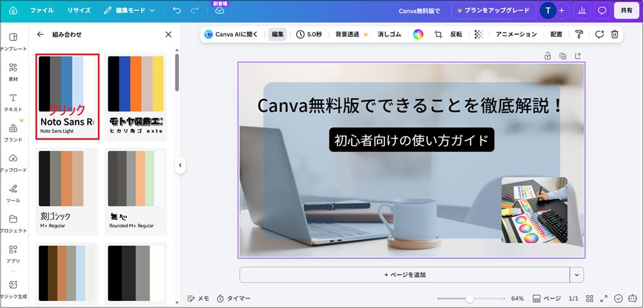Open アニメーション options
This screenshot has height=308, width=644.
(x=516, y=35)
